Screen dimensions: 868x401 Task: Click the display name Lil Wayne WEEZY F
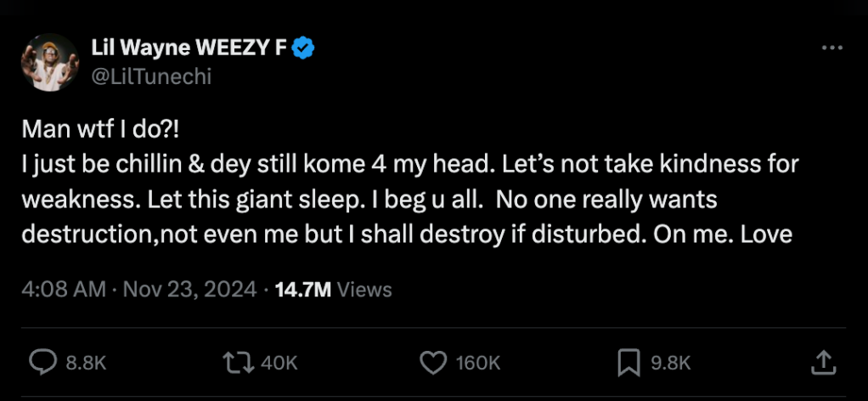tap(189, 48)
